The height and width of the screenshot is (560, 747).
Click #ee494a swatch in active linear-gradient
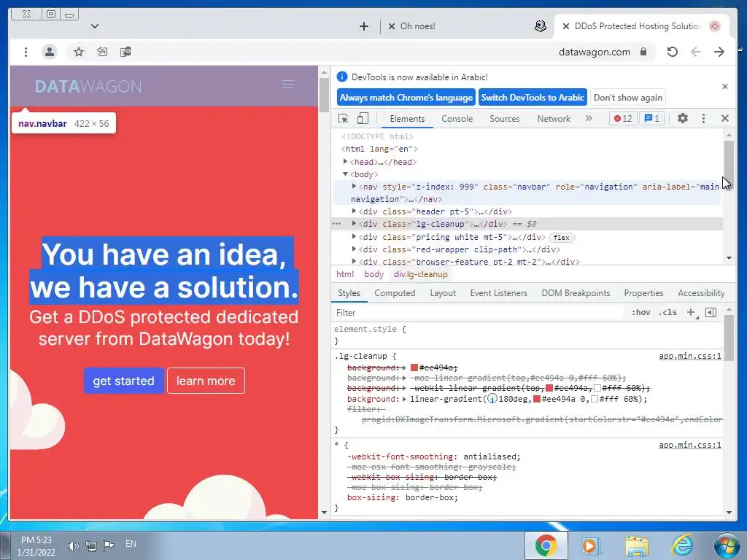click(x=536, y=399)
